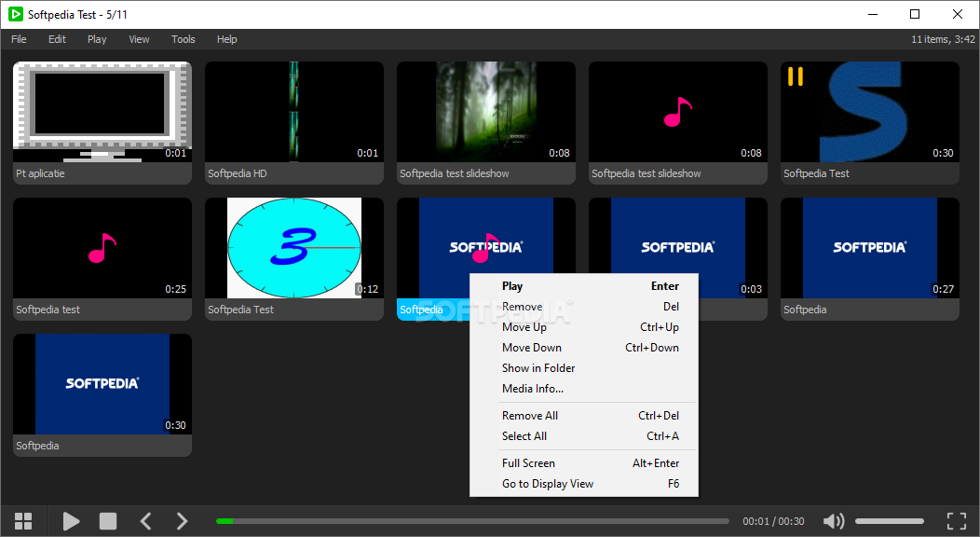
Task: Select Softpedia thumbnail with 0:27 duration
Action: point(870,248)
